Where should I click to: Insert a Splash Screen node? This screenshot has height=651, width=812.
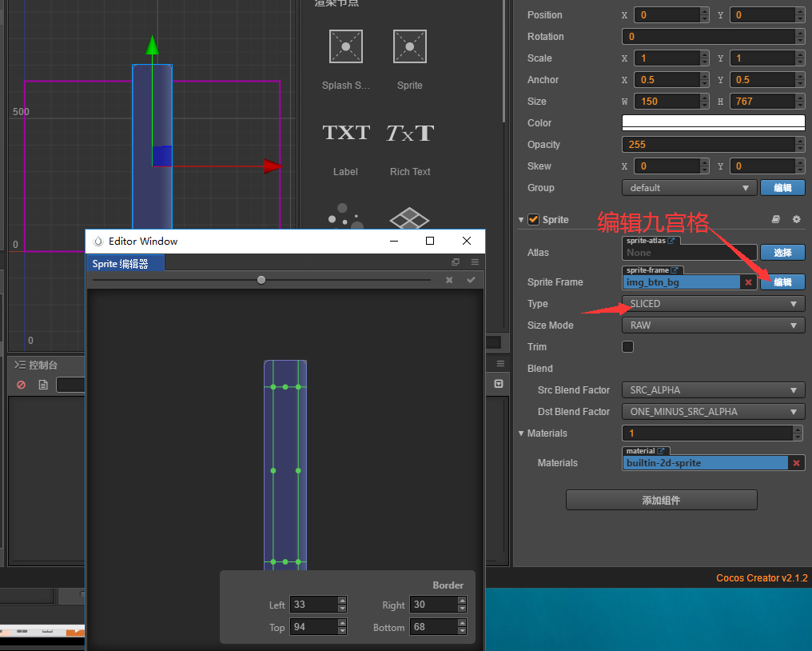(345, 46)
